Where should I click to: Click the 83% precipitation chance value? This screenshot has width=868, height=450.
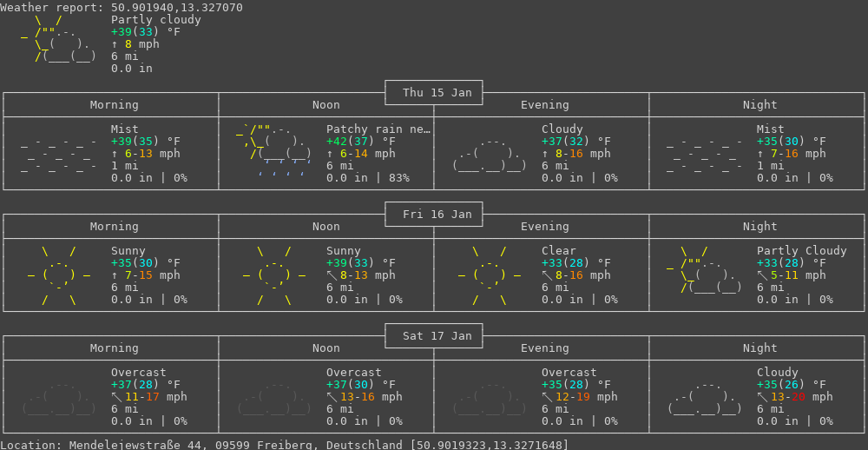[x=396, y=178]
